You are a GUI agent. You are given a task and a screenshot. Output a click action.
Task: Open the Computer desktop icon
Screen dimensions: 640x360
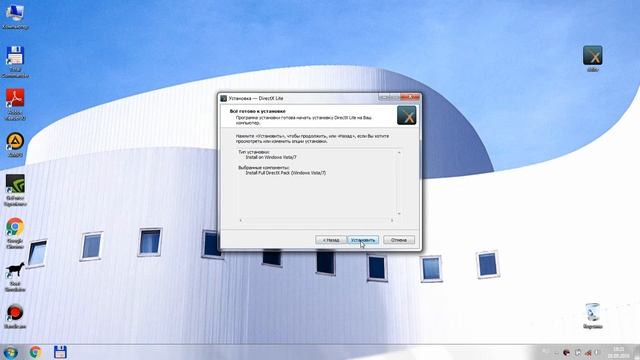[x=15, y=16]
